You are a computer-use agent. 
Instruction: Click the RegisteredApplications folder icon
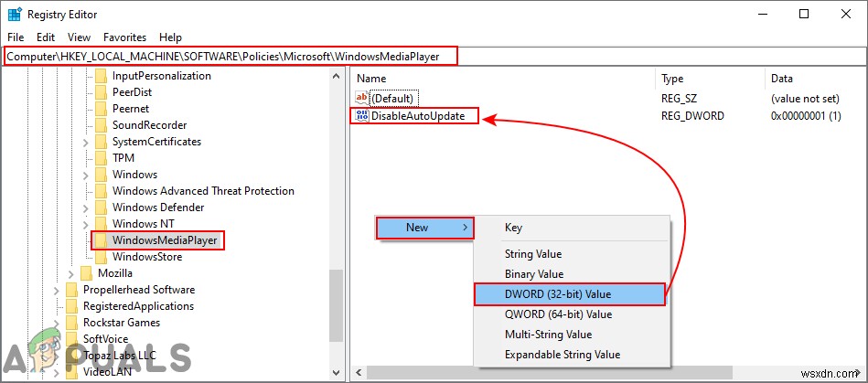(x=71, y=306)
